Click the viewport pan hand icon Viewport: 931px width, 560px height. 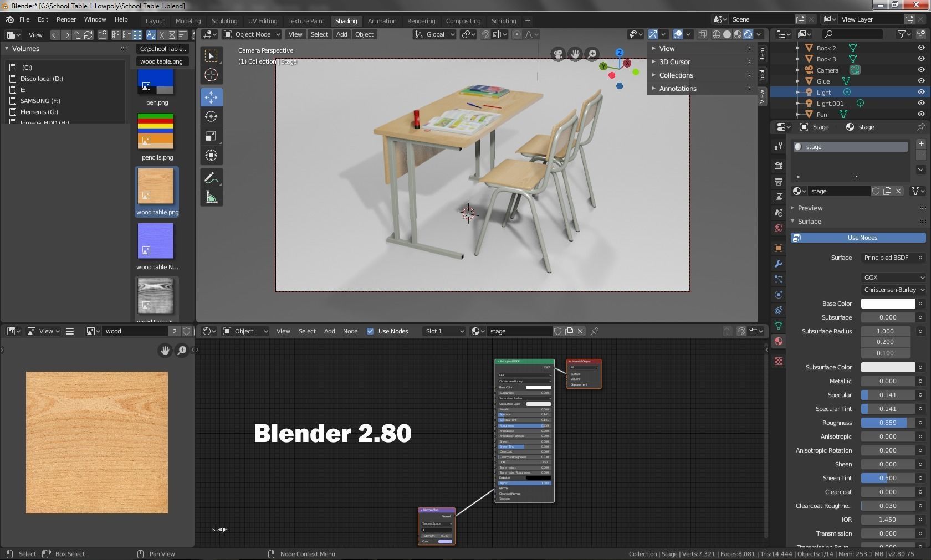[x=575, y=54]
